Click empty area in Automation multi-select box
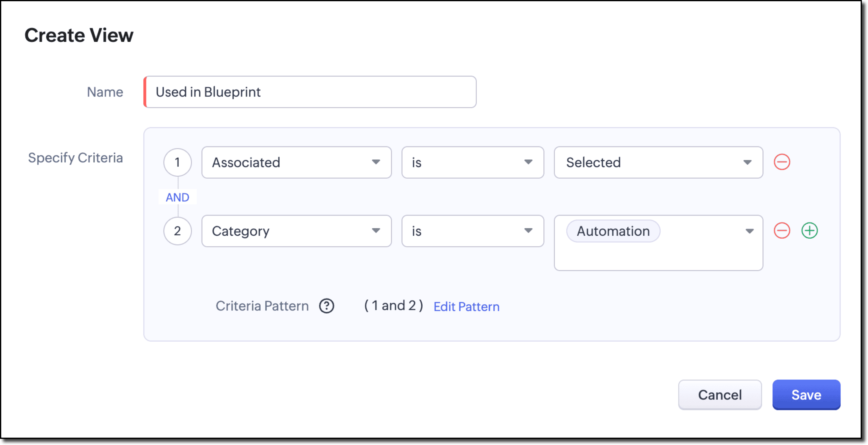 [659, 257]
